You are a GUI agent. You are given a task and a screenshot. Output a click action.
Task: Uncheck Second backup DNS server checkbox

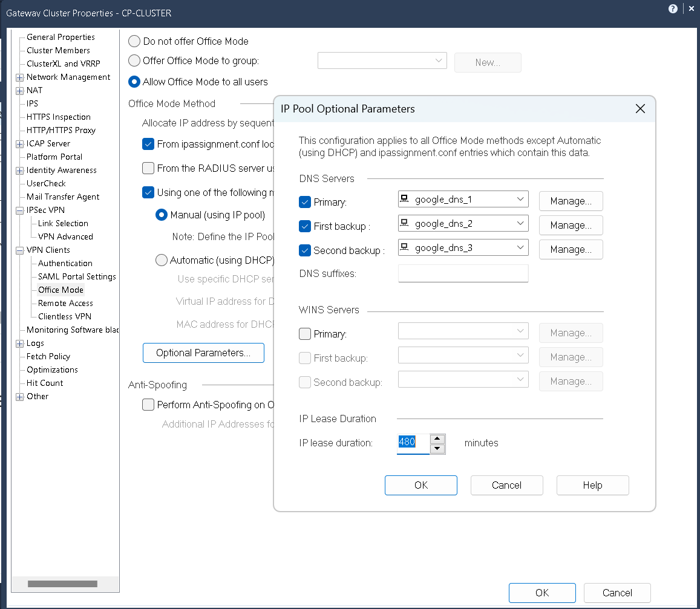coord(305,250)
